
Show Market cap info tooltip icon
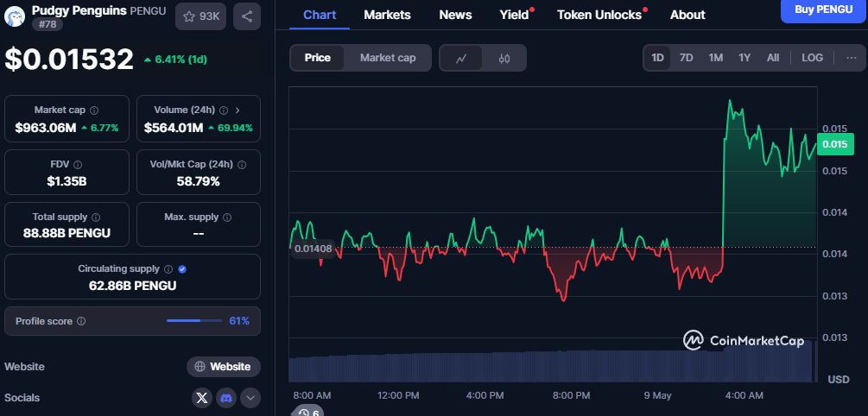[x=94, y=110]
